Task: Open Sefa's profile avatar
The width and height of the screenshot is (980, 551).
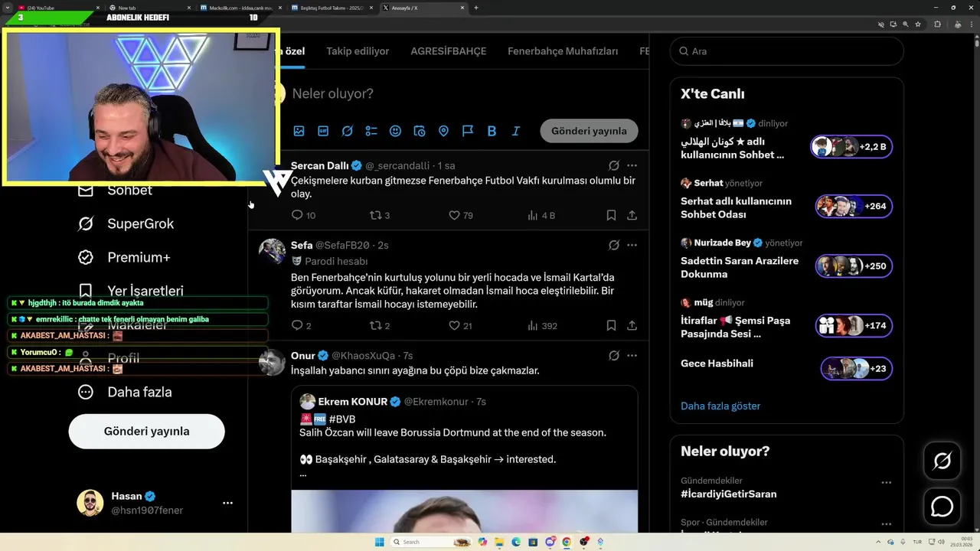Action: (x=272, y=251)
